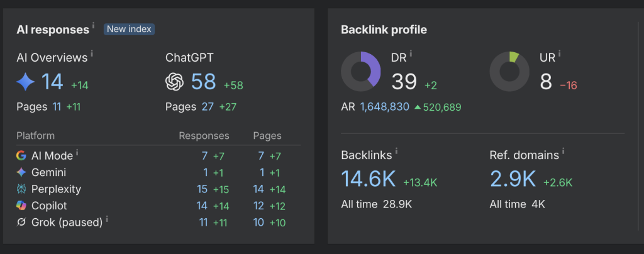644x254 pixels.
Task: Open Grok responses value 11
Action: (203, 223)
